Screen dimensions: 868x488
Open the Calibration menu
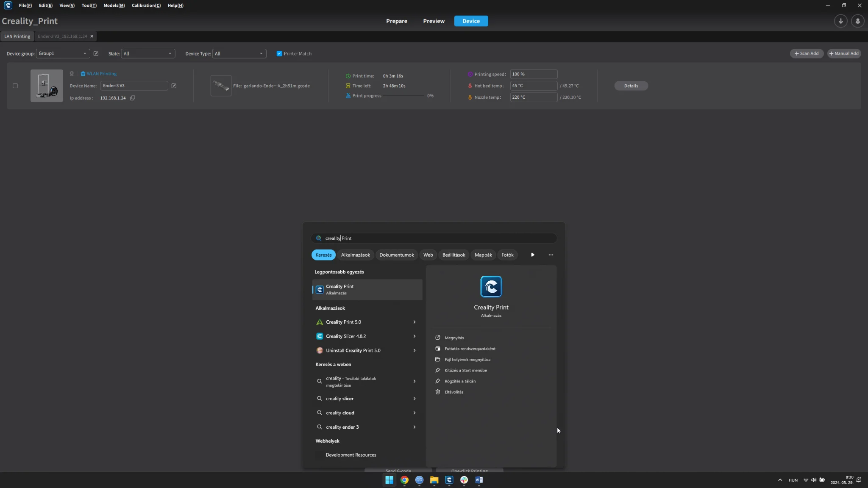(x=146, y=6)
